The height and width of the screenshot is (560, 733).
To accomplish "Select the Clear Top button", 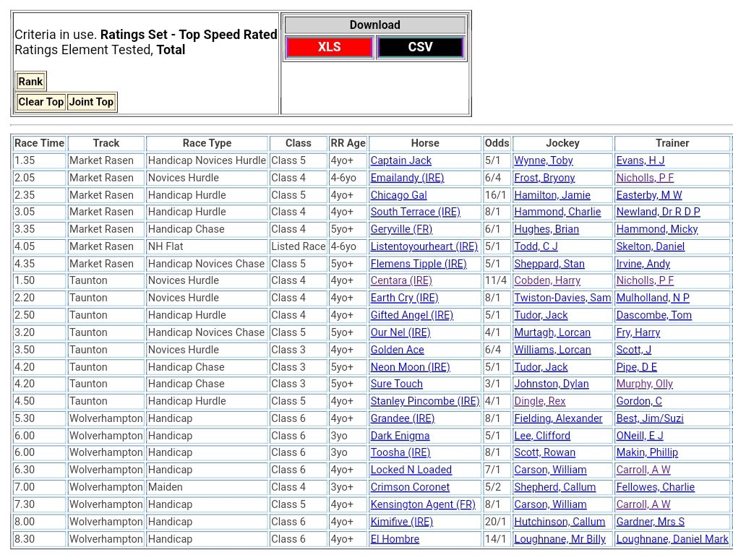I will [x=41, y=102].
